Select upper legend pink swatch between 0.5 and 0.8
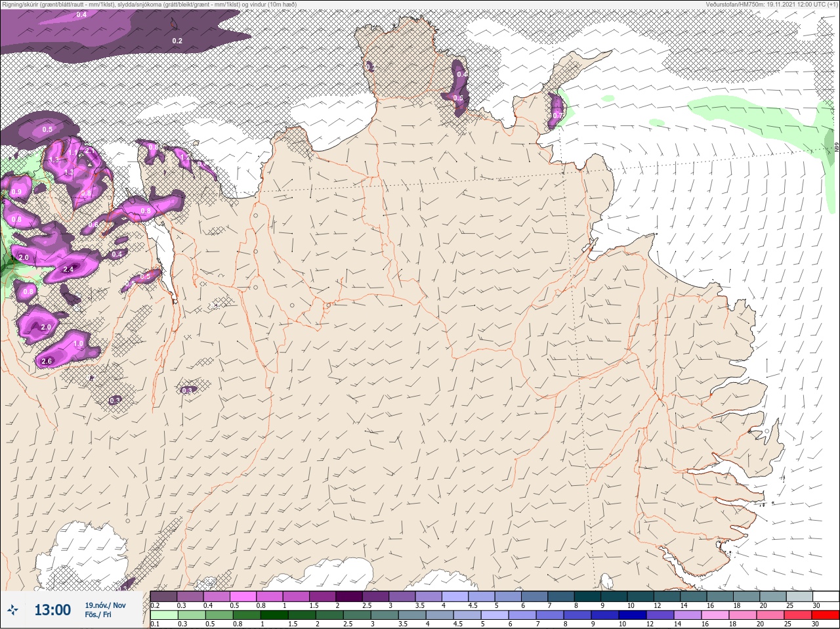The width and height of the screenshot is (840, 629). click(x=243, y=596)
